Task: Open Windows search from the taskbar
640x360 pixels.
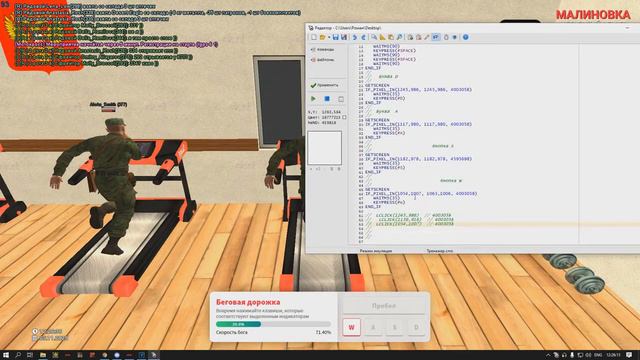Action: click(x=18, y=355)
